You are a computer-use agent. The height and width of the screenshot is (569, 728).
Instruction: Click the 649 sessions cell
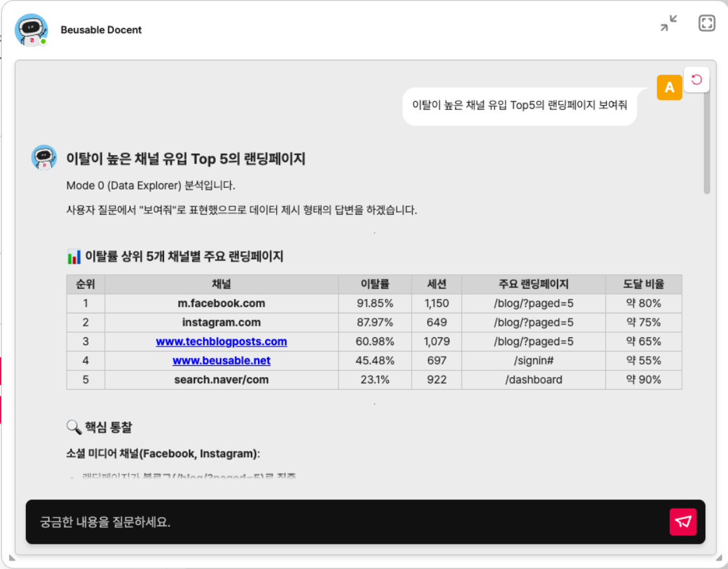coord(436,322)
